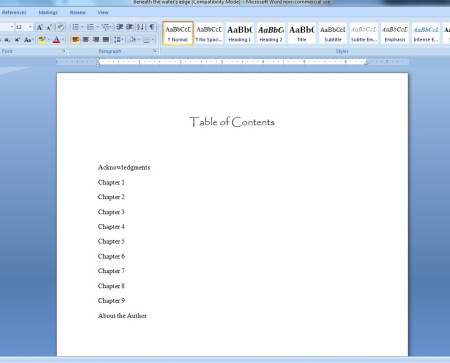Apply the No Spacing style
This screenshot has height=363, width=450.
(x=209, y=33)
